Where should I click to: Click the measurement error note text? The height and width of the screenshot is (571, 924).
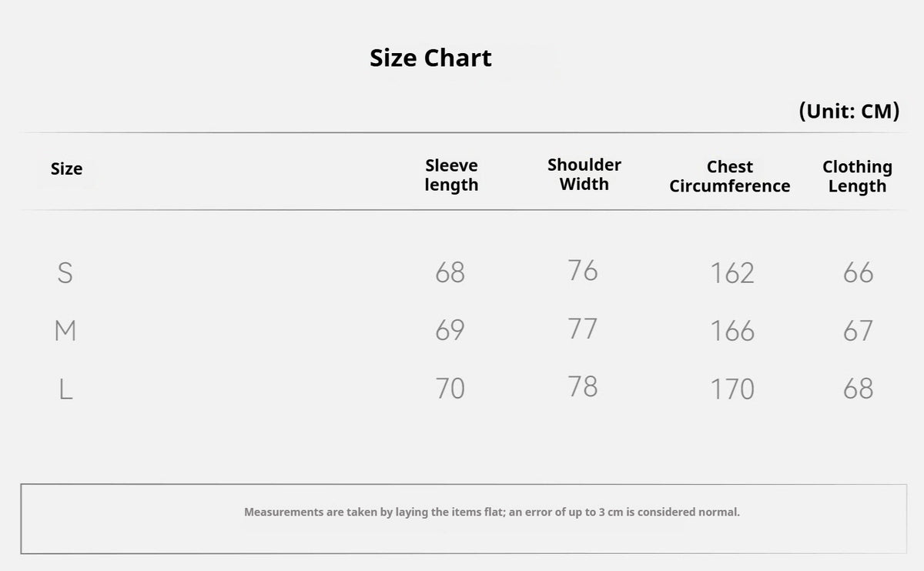(492, 512)
